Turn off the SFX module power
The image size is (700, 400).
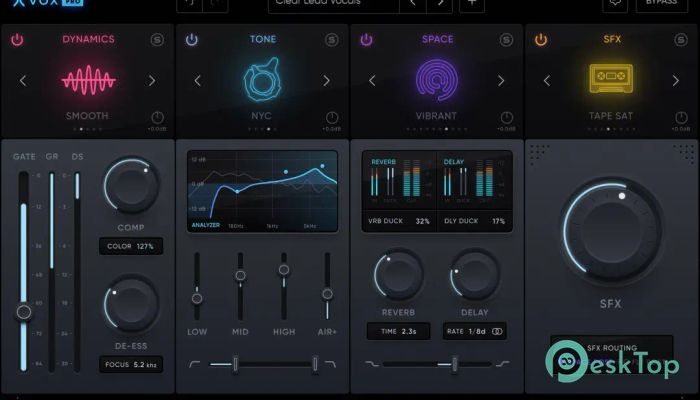pyautogui.click(x=541, y=40)
